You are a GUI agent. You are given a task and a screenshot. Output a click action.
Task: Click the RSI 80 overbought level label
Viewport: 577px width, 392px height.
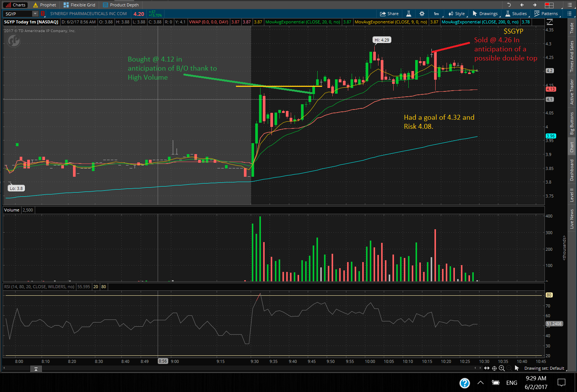pyautogui.click(x=549, y=295)
